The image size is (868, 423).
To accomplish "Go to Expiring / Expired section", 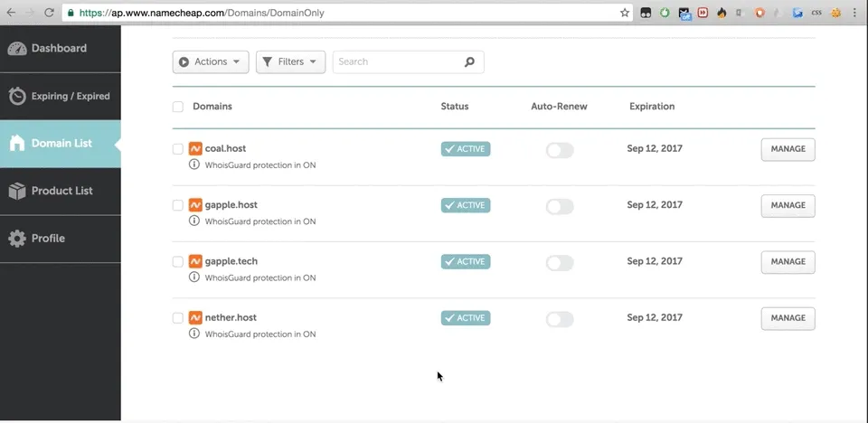I will (x=61, y=97).
